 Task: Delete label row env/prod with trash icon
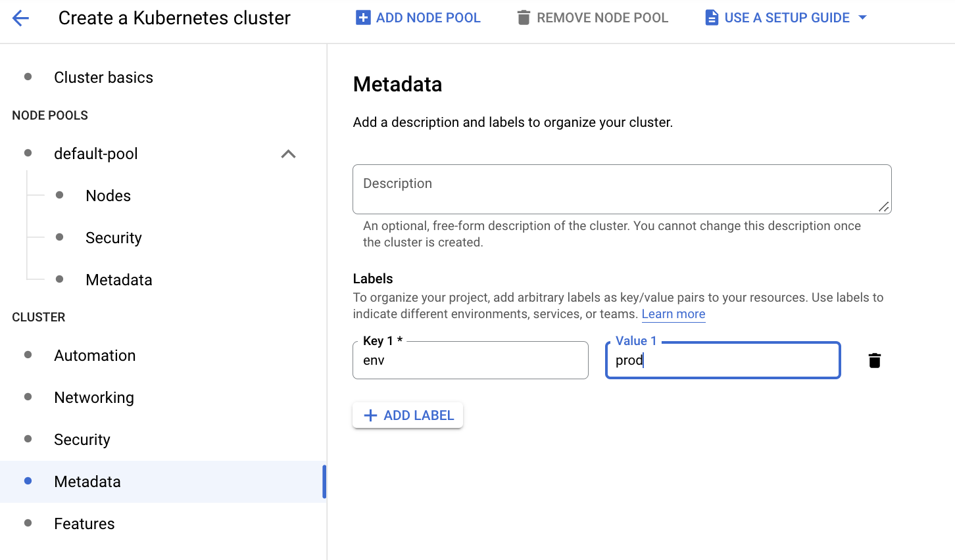point(875,360)
